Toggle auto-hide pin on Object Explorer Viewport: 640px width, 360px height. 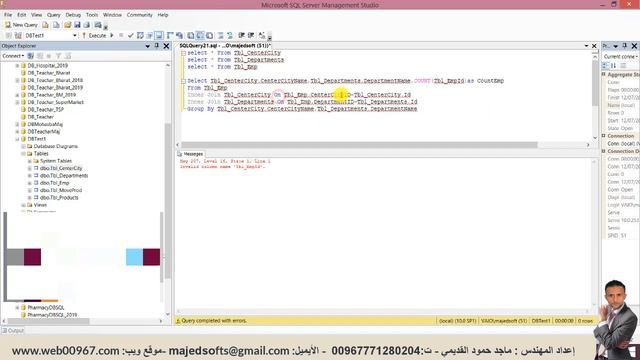(x=157, y=46)
